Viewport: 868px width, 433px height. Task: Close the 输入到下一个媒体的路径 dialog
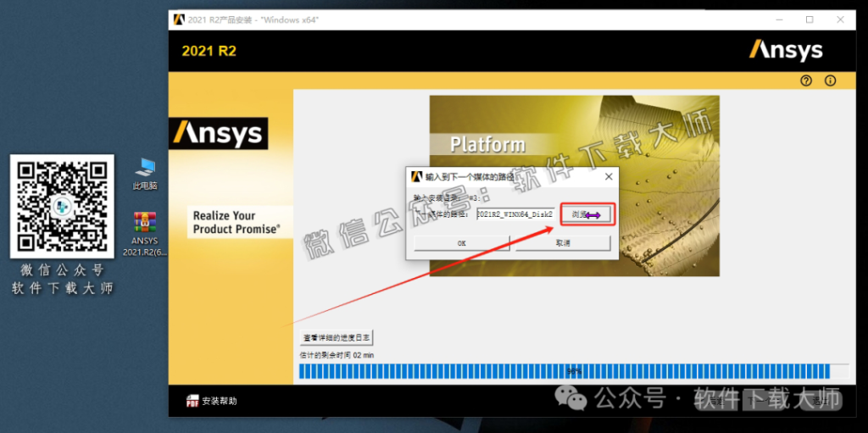[x=609, y=176]
